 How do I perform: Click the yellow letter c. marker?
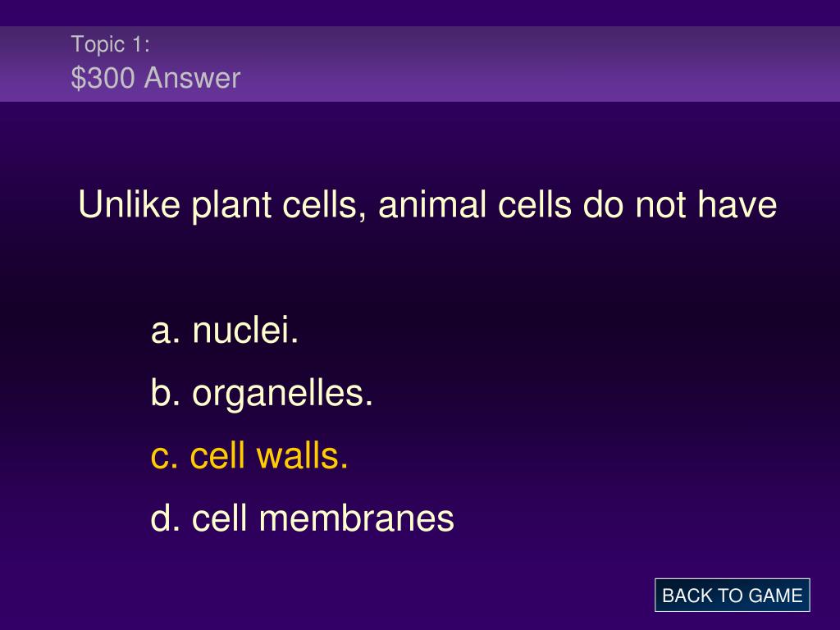point(164,457)
